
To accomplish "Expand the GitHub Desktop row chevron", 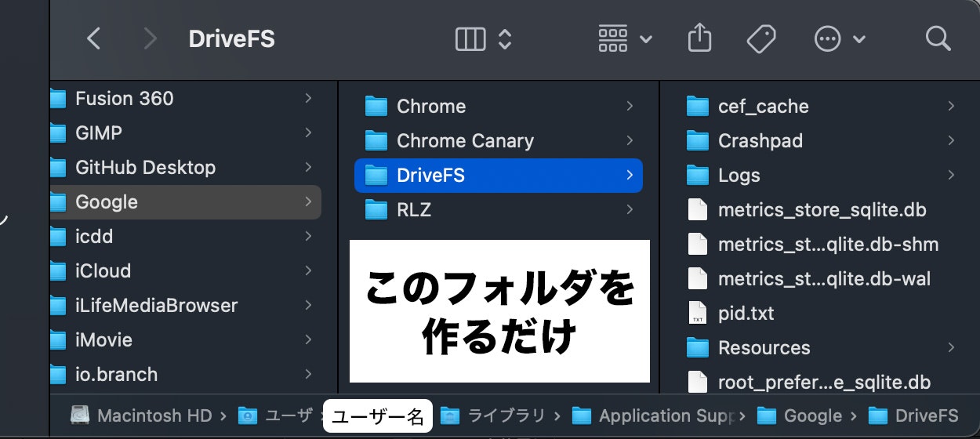I will [308, 167].
